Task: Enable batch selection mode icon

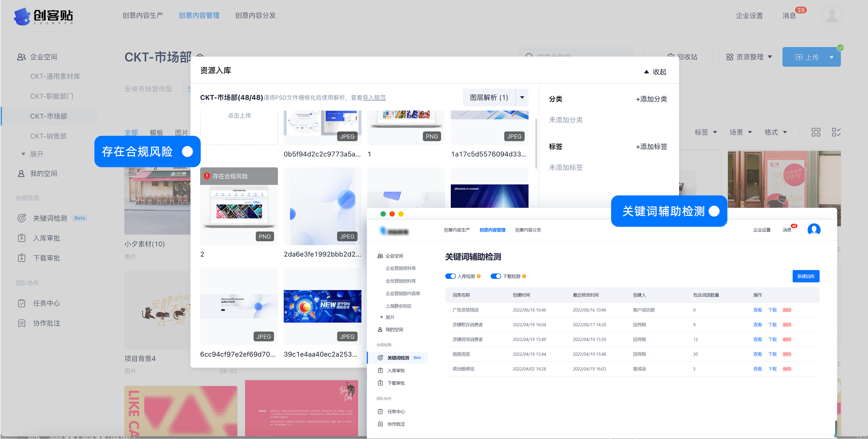Action: pyautogui.click(x=836, y=132)
